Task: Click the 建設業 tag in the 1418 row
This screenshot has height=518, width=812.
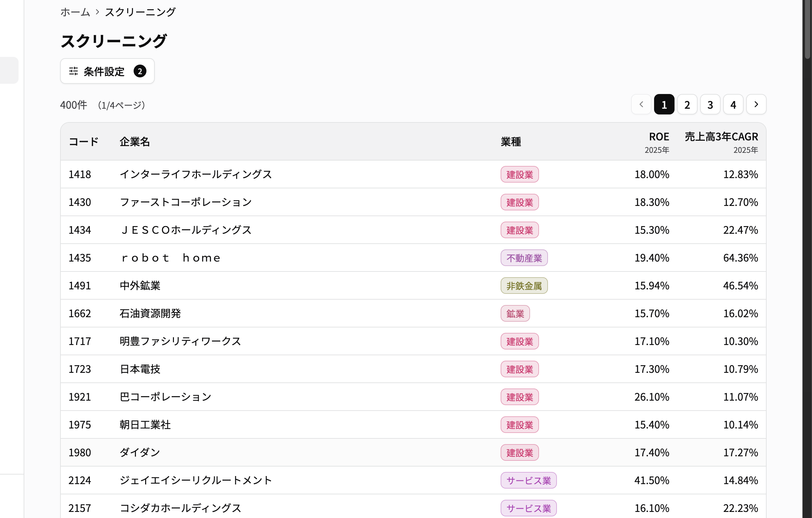Action: pos(519,175)
